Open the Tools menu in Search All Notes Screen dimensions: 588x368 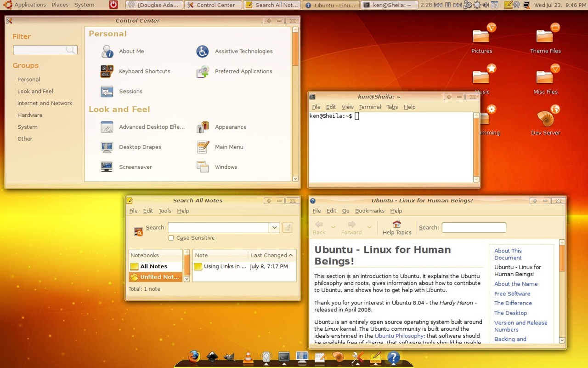tap(165, 211)
